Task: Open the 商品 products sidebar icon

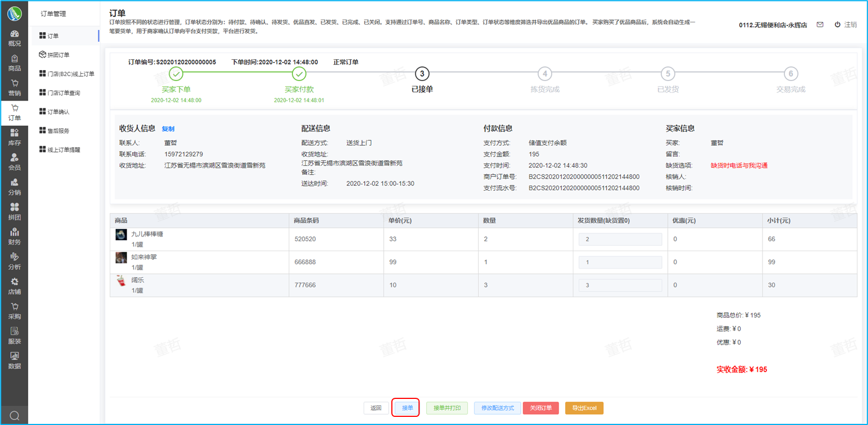Action: coord(15,63)
